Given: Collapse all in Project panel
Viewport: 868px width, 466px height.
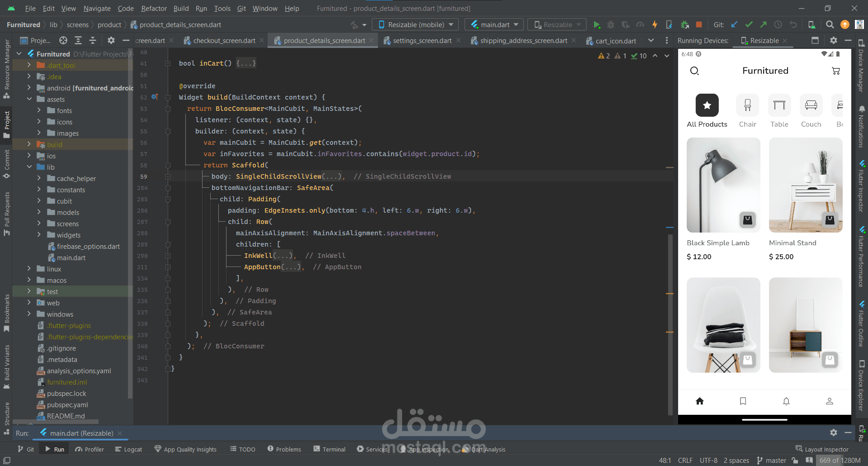Looking at the screenshot, I should pyautogui.click(x=93, y=41).
